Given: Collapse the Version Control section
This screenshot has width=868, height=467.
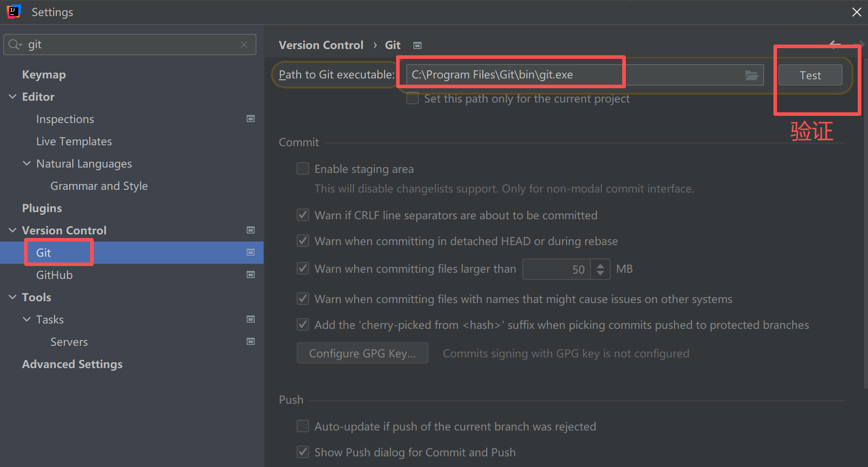Looking at the screenshot, I should coord(12,230).
